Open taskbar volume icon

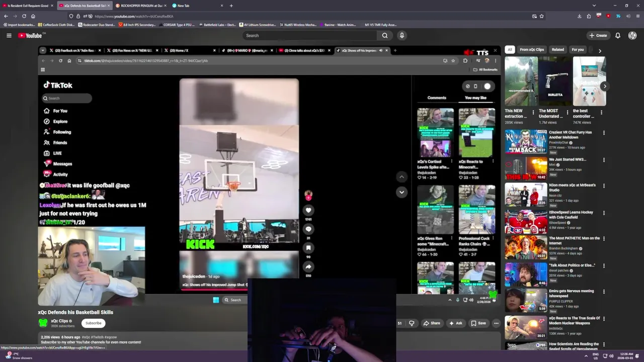coord(611,356)
